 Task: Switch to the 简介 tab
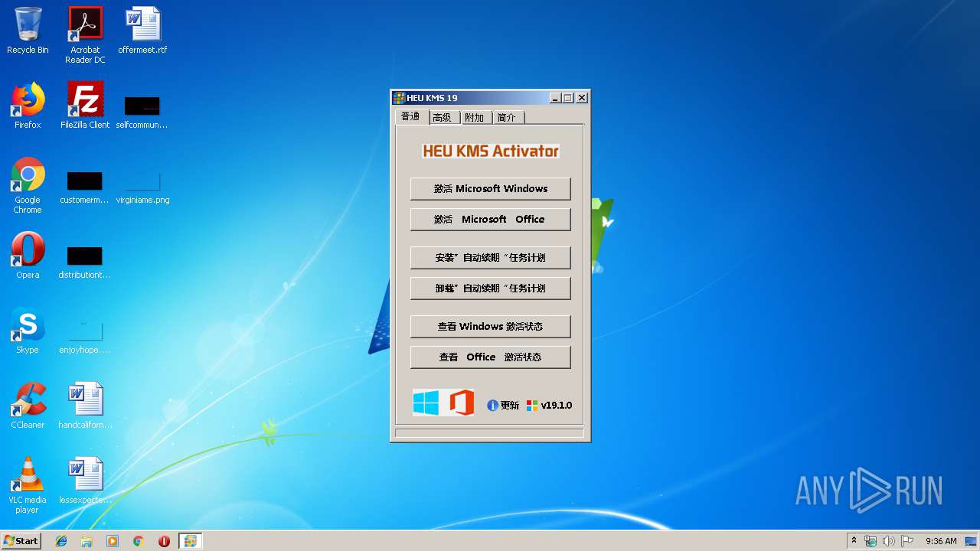(x=507, y=117)
